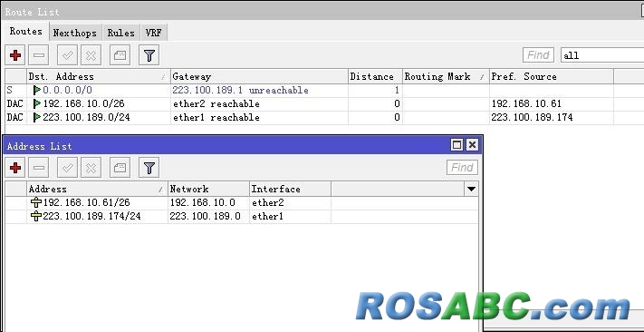Add a new address with the red plus in Address List

(15, 168)
